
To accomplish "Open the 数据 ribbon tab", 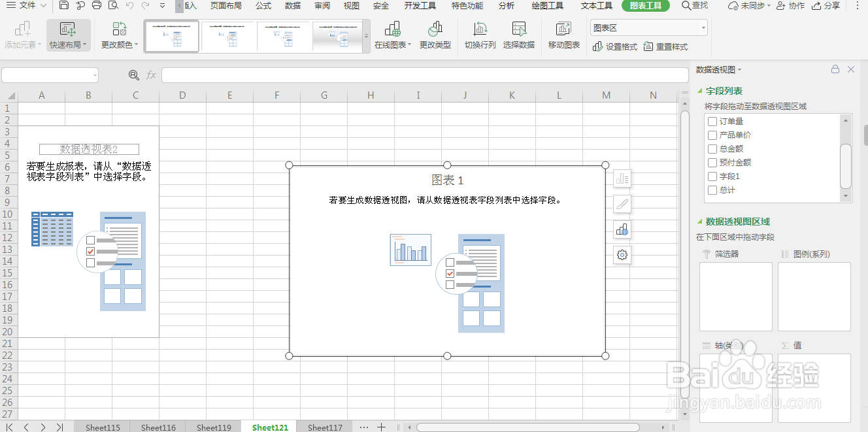I will click(293, 6).
